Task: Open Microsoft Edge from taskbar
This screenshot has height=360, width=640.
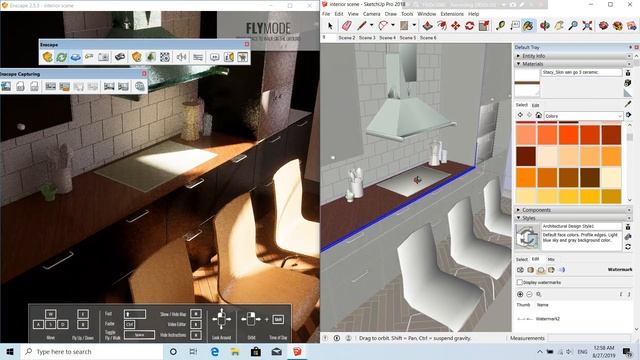Action: (215, 351)
